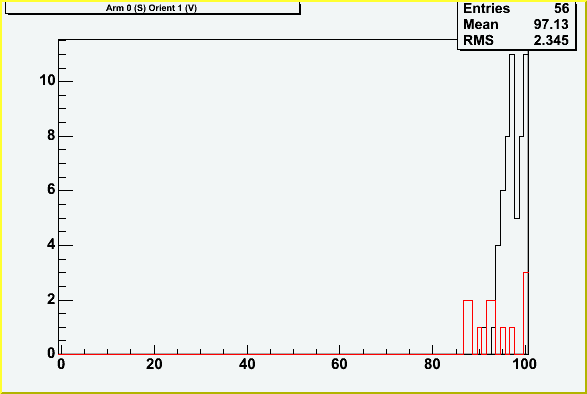Click the Mean 97.13 row in stats box
587x394 pixels.
(x=516, y=24)
